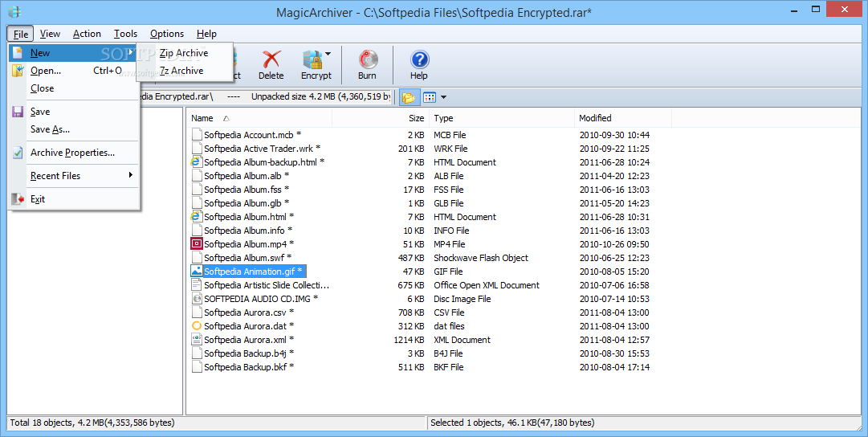This screenshot has height=437, width=868.
Task: Choose Zip Archive from the New submenu
Action: point(185,53)
